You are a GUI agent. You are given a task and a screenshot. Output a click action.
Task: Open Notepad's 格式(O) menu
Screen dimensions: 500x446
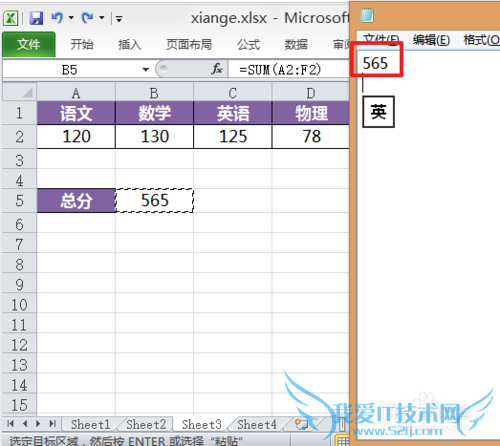click(x=481, y=40)
